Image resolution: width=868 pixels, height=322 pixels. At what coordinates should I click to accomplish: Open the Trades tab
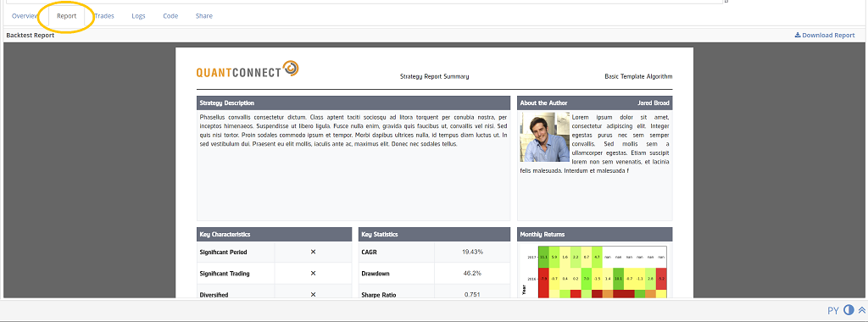tap(104, 16)
